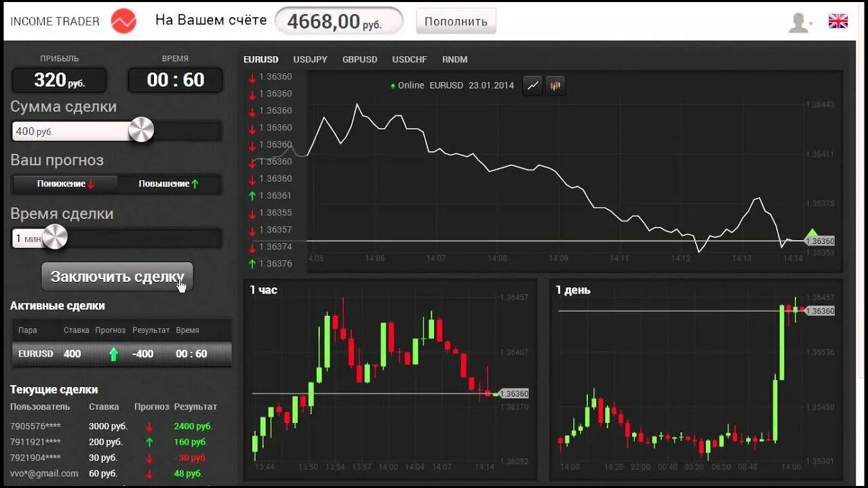Image resolution: width=868 pixels, height=488 pixels.
Task: Choose the Повышение forecast option
Action: point(169,184)
